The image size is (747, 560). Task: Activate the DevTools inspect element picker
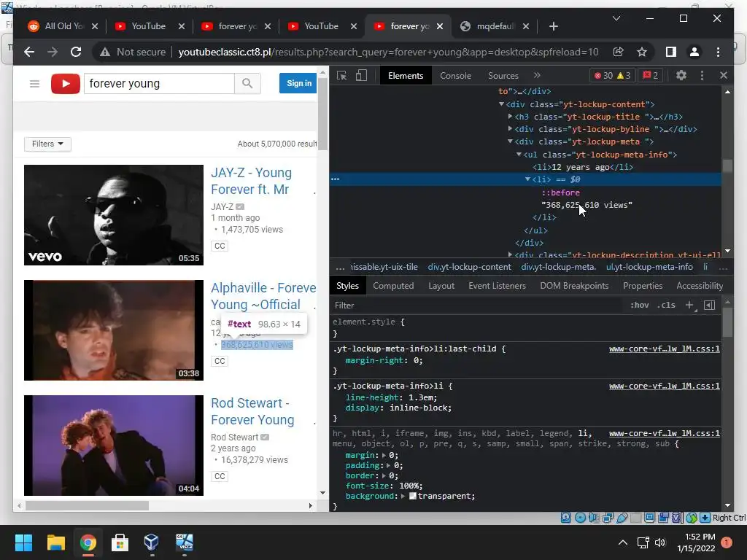click(x=341, y=75)
